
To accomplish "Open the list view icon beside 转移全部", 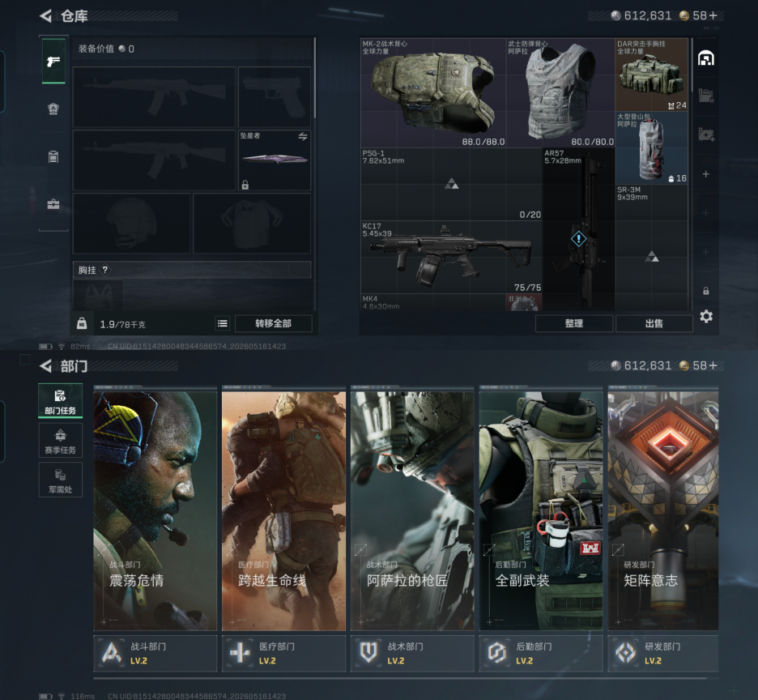I will (x=223, y=323).
